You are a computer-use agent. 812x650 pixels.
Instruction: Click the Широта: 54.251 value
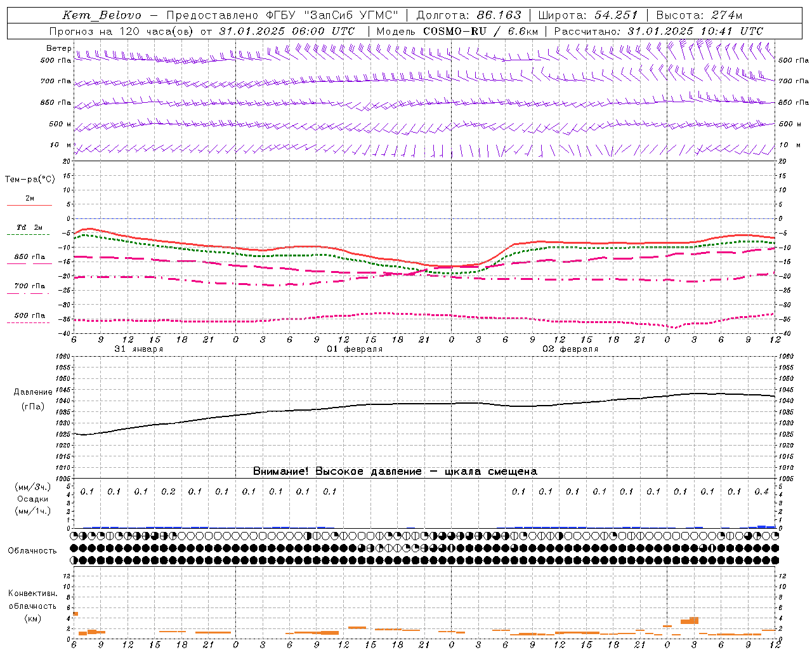[x=587, y=15]
